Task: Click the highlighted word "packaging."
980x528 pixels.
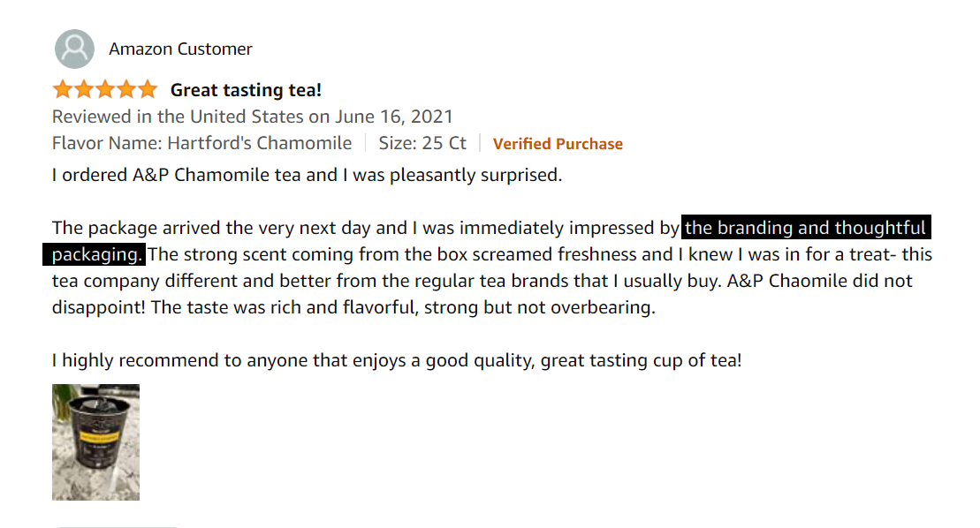Action: click(95, 255)
